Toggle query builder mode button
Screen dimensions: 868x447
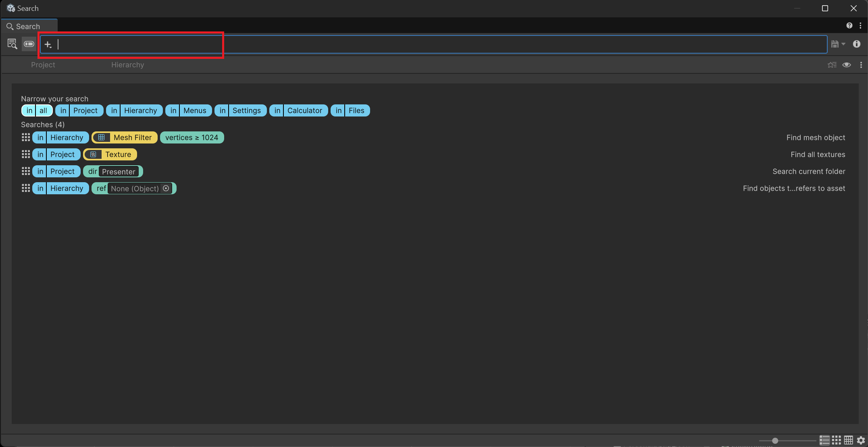tap(29, 44)
